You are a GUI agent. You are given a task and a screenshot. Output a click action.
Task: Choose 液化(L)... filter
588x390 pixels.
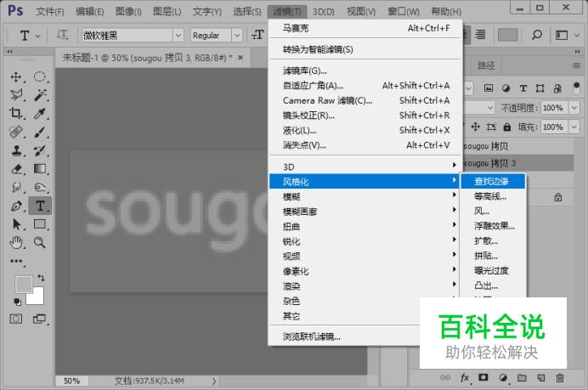[365, 130]
